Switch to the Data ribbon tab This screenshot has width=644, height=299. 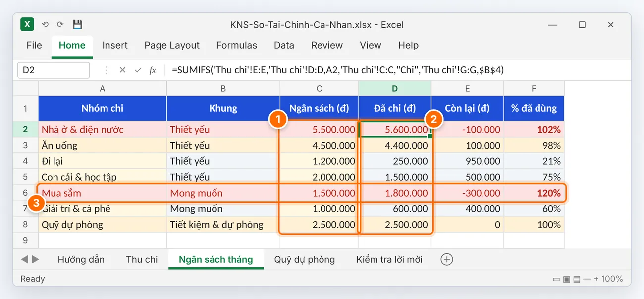click(x=284, y=45)
